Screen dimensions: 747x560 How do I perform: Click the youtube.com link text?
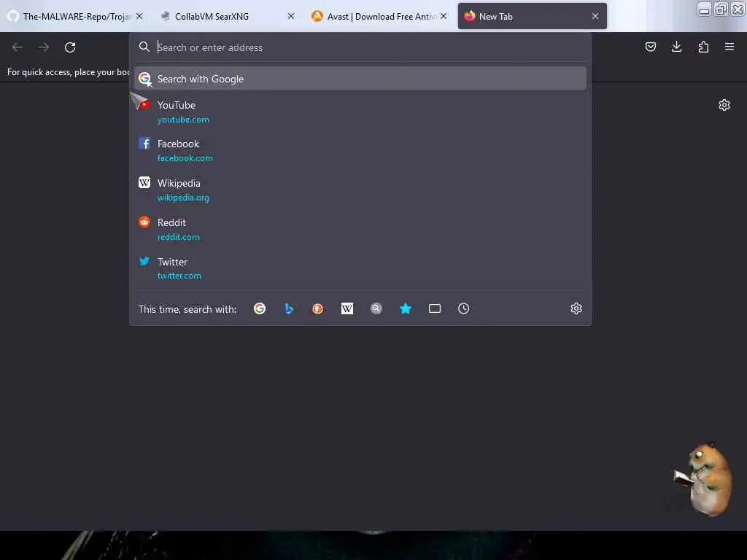click(x=183, y=120)
